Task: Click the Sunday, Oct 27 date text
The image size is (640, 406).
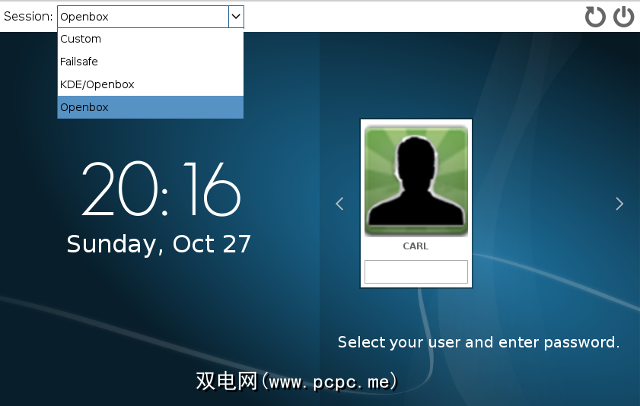Action: [159, 244]
